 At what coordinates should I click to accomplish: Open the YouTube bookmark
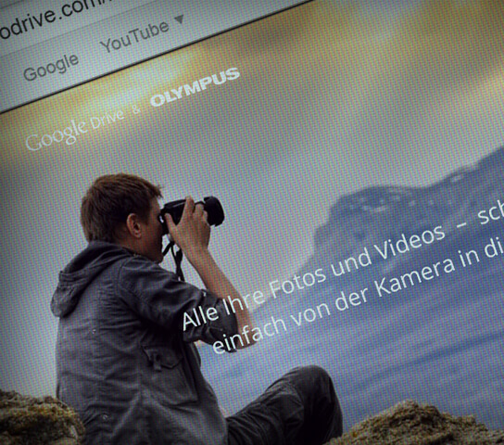134,36
